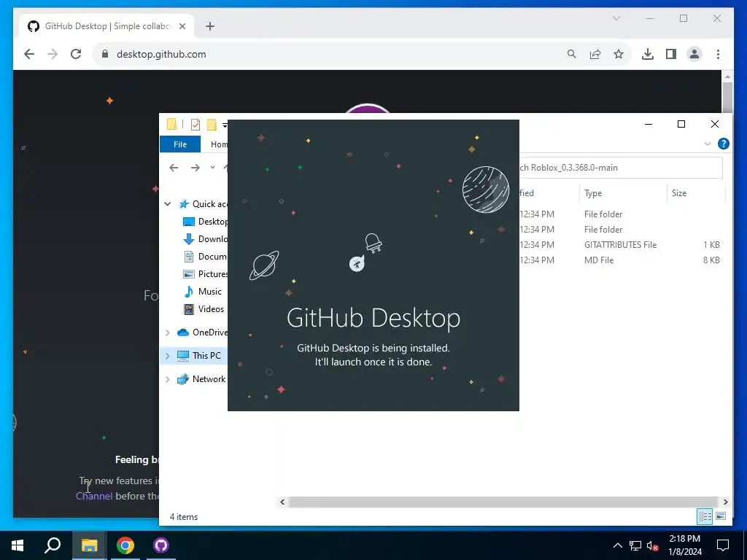Image resolution: width=747 pixels, height=560 pixels.
Task: Click the padlock site info icon
Action: [x=105, y=54]
